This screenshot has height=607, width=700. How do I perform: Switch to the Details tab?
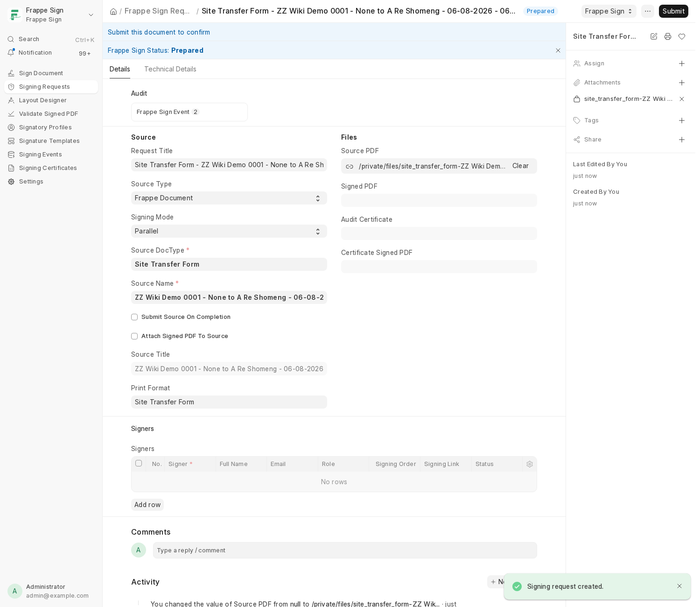click(x=120, y=69)
